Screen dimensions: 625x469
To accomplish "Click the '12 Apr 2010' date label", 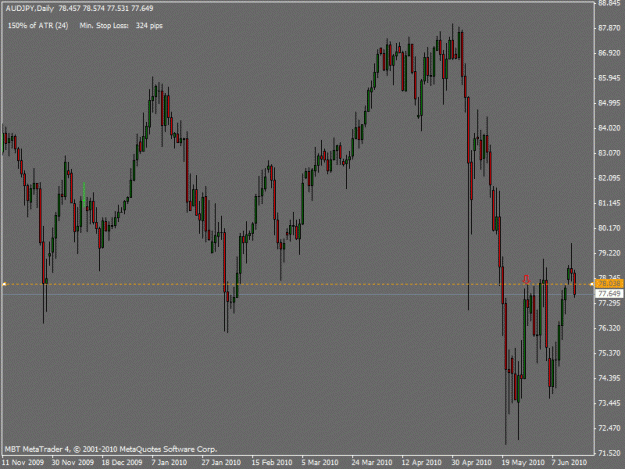I will 422,463.
